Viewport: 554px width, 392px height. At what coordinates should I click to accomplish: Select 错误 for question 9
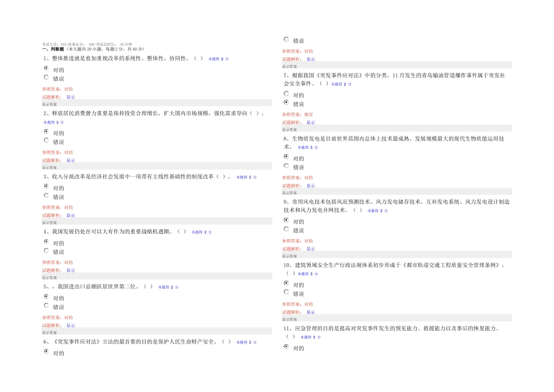(286, 229)
